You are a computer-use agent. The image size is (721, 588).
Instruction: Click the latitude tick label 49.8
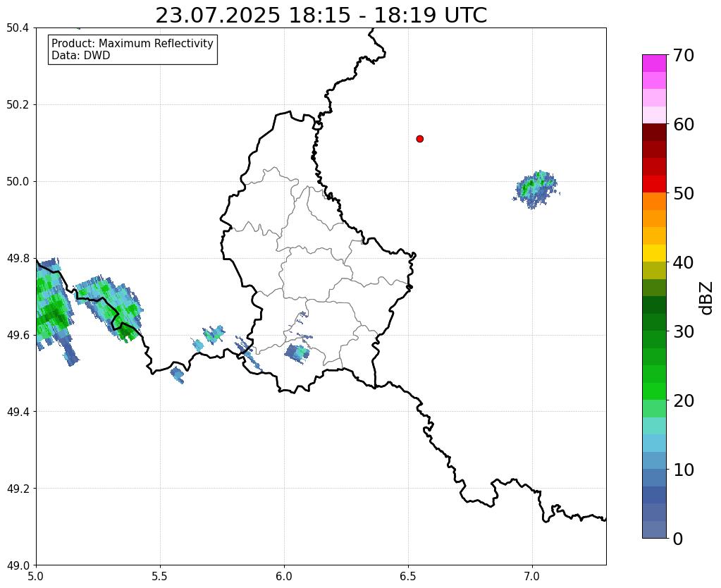coord(18,259)
